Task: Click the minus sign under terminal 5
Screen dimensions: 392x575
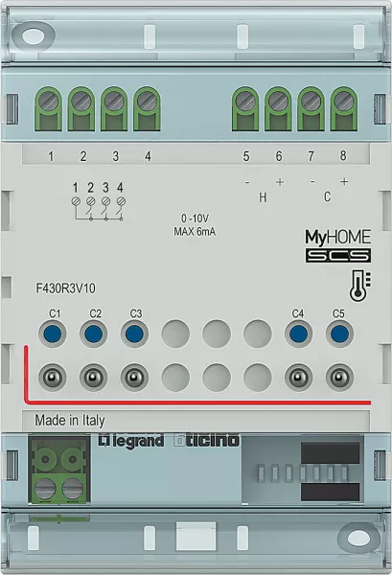Action: pos(247,182)
